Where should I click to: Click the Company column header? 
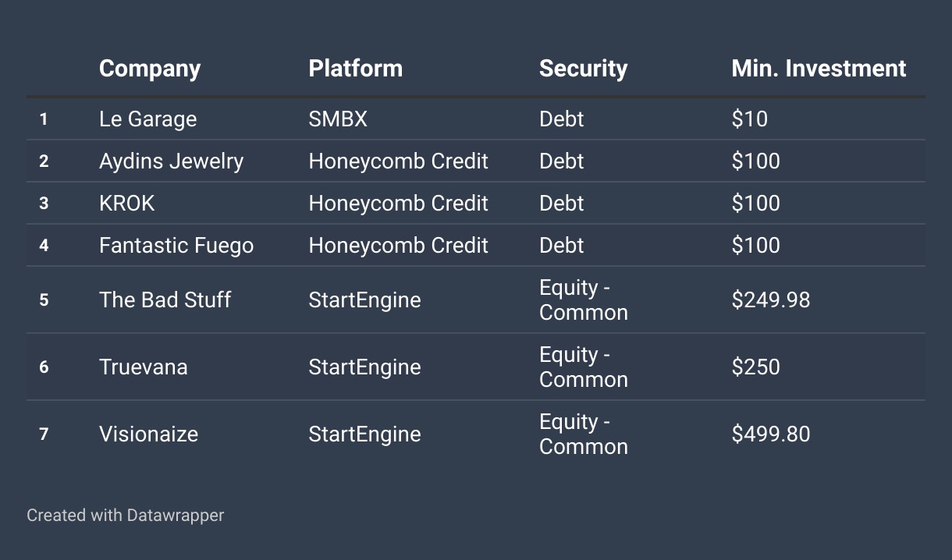(x=150, y=69)
